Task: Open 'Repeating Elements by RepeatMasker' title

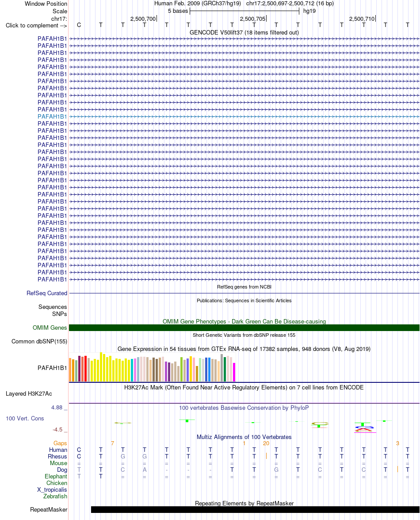Action: pyautogui.click(x=244, y=503)
